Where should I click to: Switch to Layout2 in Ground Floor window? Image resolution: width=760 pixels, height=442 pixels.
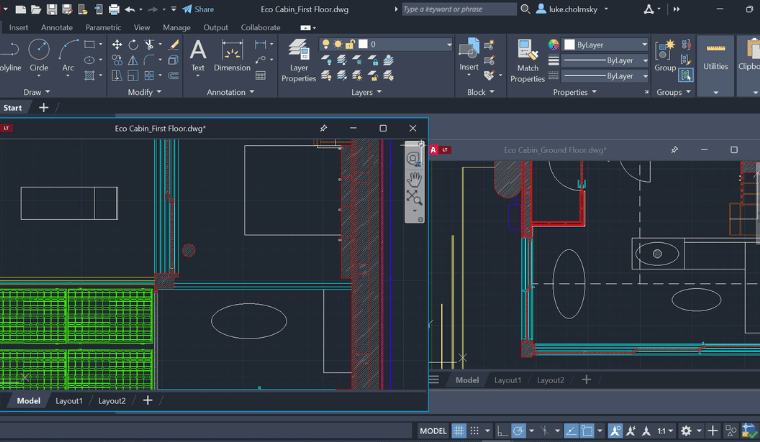point(551,380)
